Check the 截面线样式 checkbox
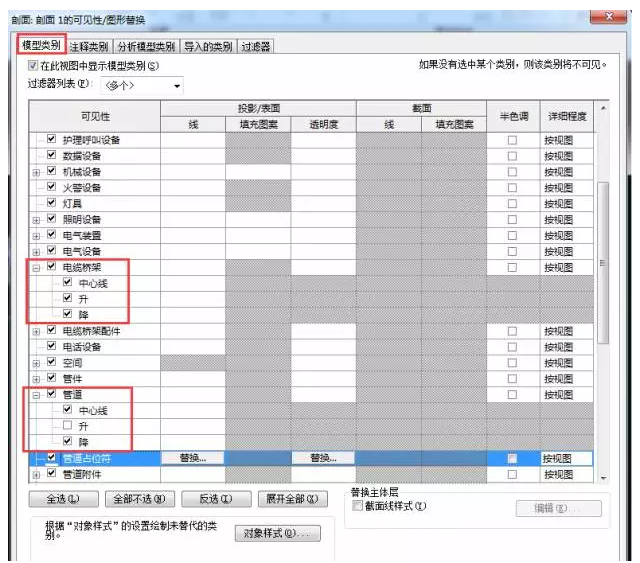Viewport: 640px width, 563px height. tap(357, 506)
